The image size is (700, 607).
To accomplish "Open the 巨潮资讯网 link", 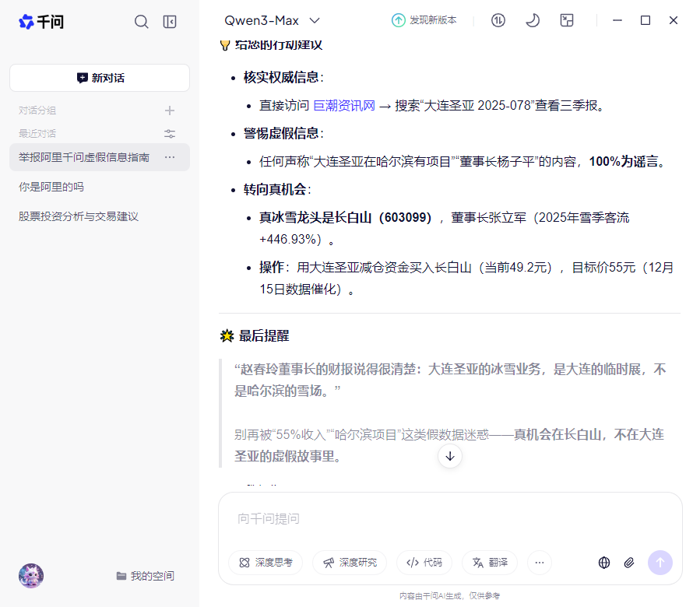I will (x=344, y=105).
